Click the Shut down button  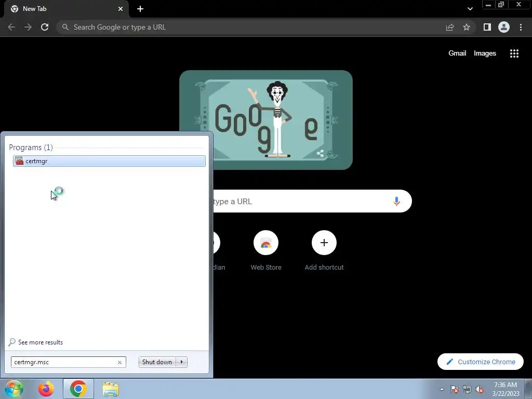[x=157, y=362]
